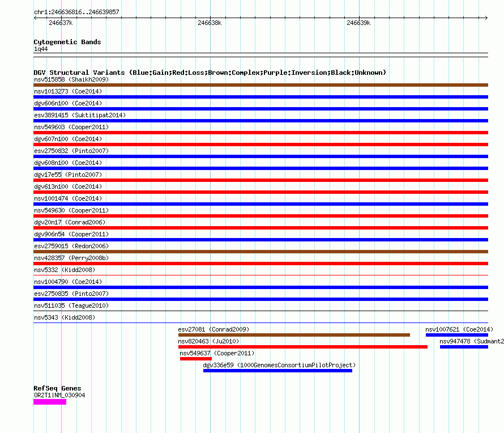Viewport: 504px width, 433px height.
Task: Click the dgv17e55 (Pinto2007) label
Action: tap(68, 175)
